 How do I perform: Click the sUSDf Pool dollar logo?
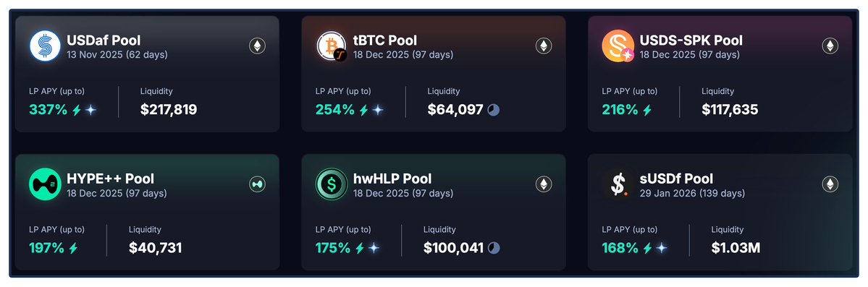(x=618, y=184)
